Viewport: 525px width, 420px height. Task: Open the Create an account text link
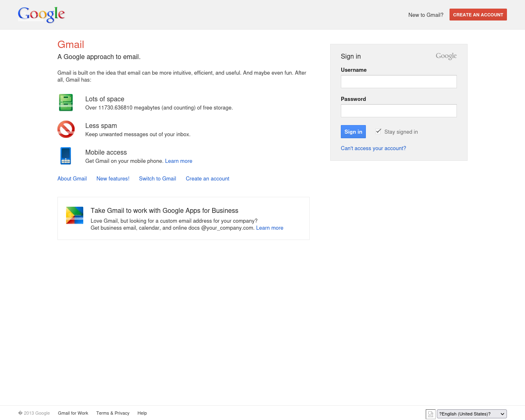point(208,179)
